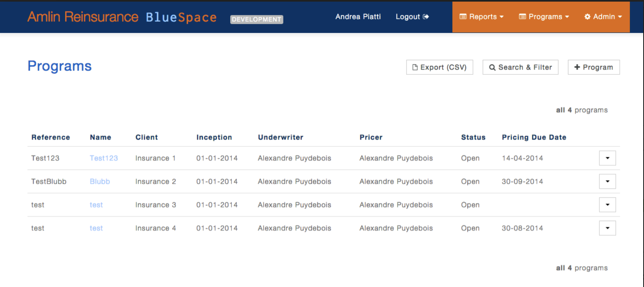Click the logout arrow icon
The width and height of the screenshot is (644, 287).
[426, 17]
